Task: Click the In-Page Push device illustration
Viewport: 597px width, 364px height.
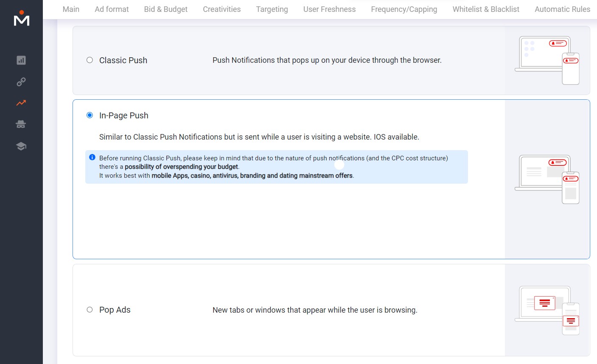Action: pyautogui.click(x=547, y=178)
